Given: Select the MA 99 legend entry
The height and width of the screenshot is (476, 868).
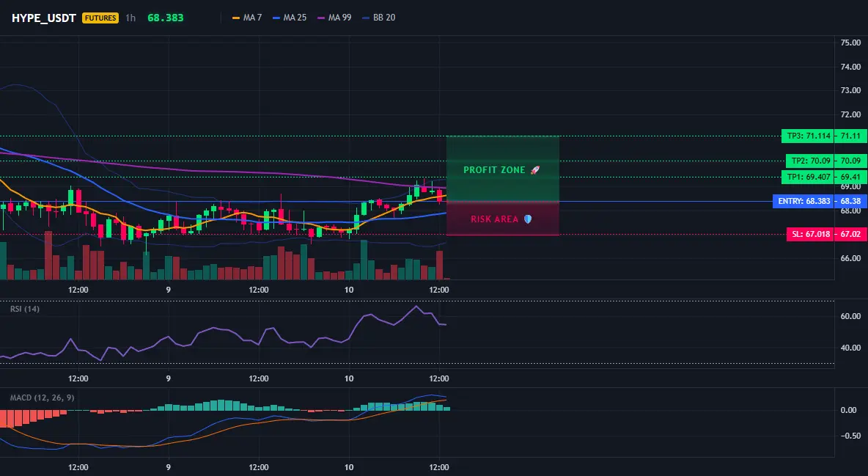Looking at the screenshot, I should click(x=334, y=18).
